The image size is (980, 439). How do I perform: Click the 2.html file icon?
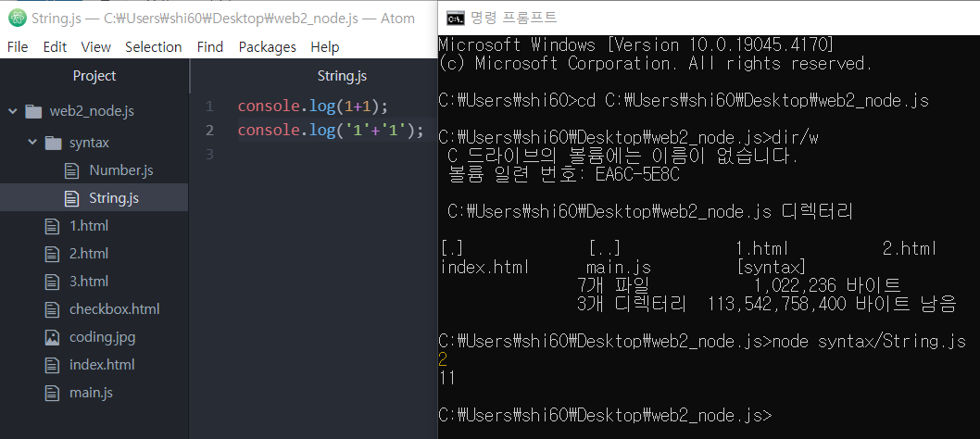point(52,254)
